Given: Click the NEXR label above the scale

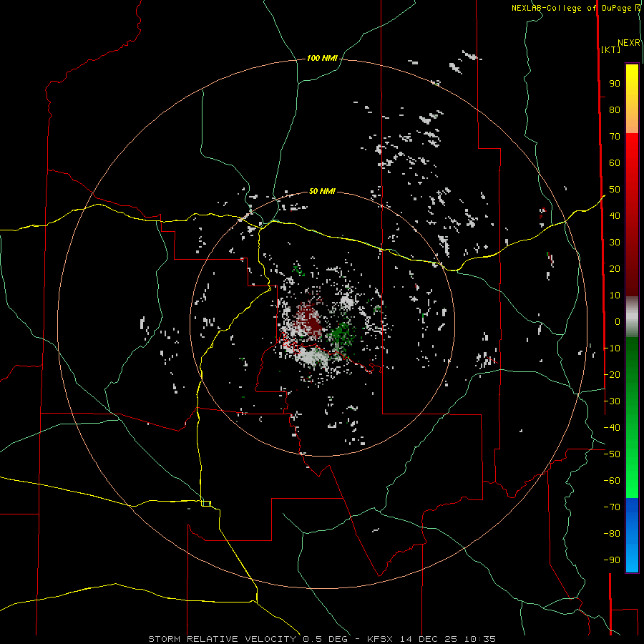Looking at the screenshot, I should pyautogui.click(x=629, y=43).
